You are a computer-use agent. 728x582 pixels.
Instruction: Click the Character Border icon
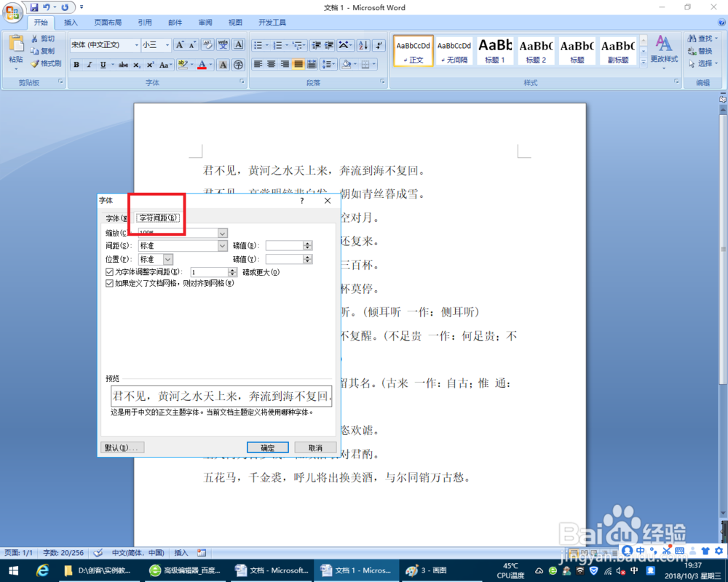239,45
